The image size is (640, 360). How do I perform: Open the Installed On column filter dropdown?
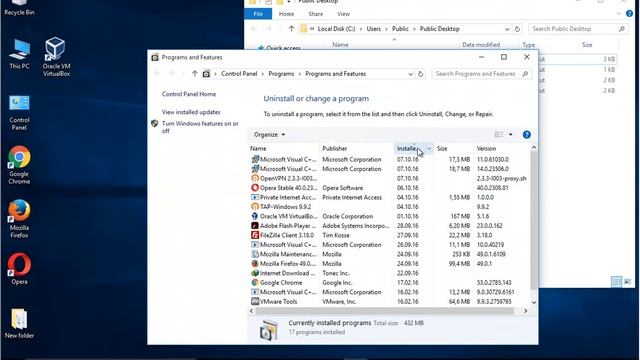point(429,149)
